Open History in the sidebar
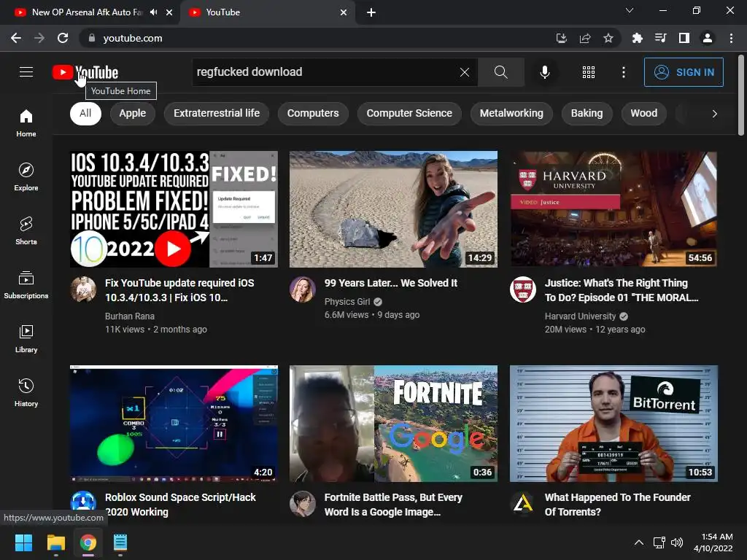 pos(26,392)
